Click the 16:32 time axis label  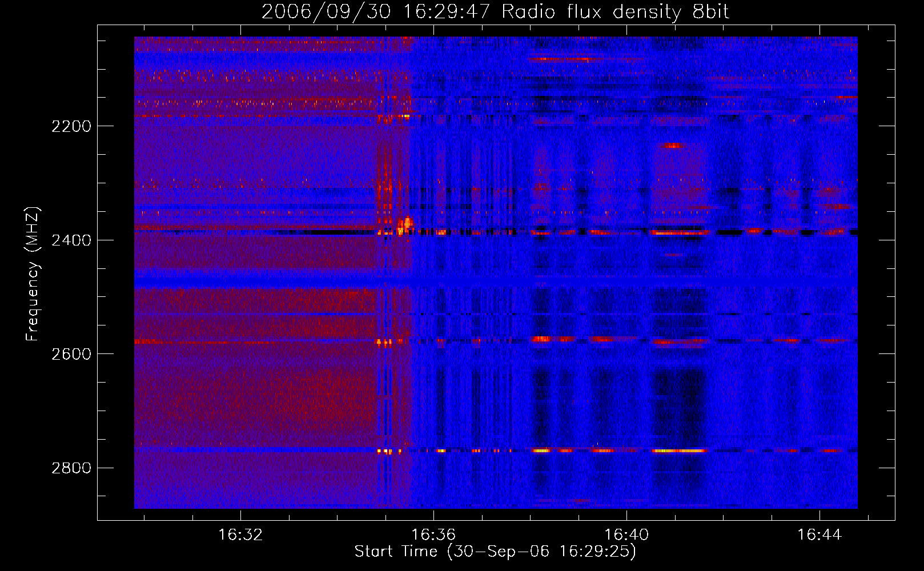[x=240, y=534]
